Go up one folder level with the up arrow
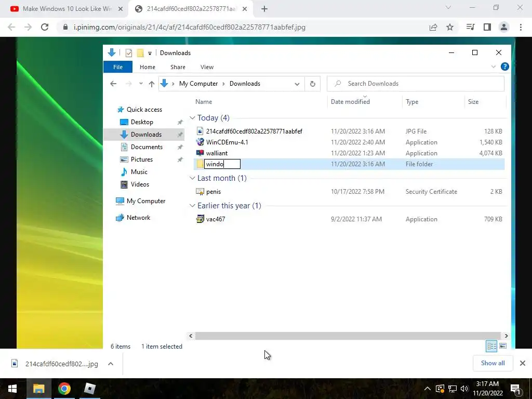532x399 pixels. [x=152, y=84]
